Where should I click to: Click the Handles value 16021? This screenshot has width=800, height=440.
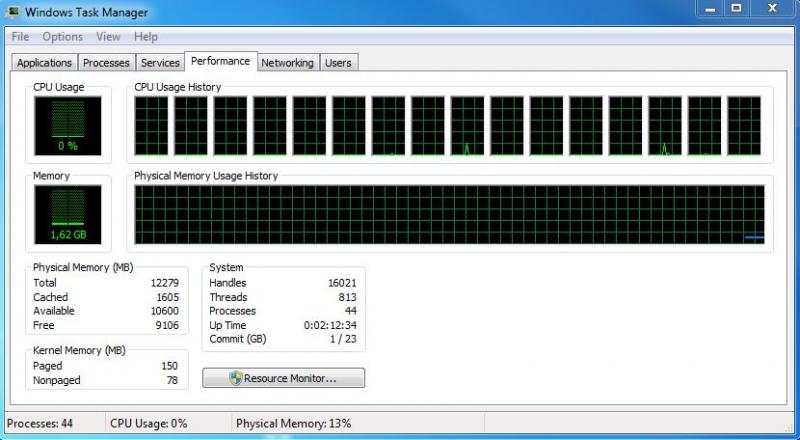[342, 283]
